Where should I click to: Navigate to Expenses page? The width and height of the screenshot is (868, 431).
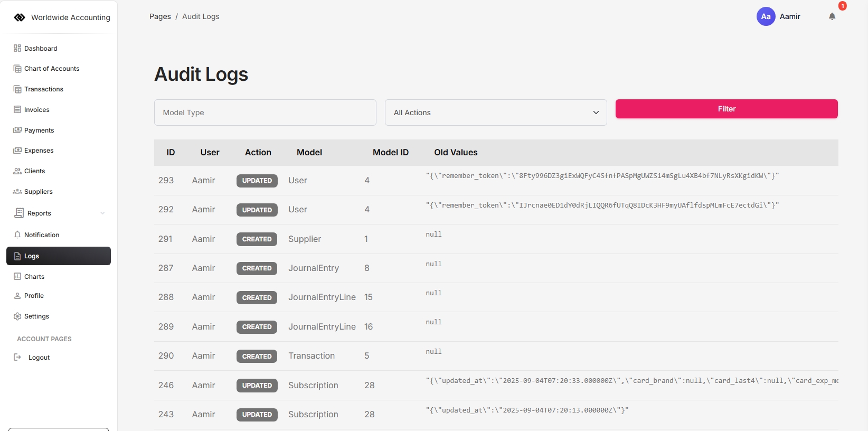tap(39, 151)
